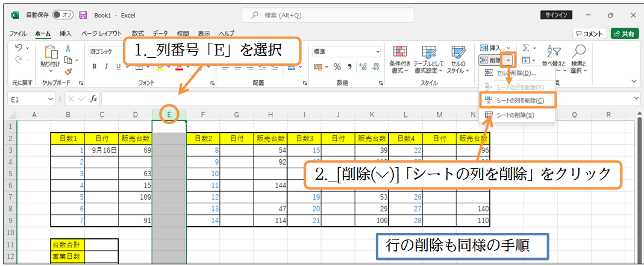Click the Sign in (サインイン) button
The image size is (644, 266).
tap(556, 15)
